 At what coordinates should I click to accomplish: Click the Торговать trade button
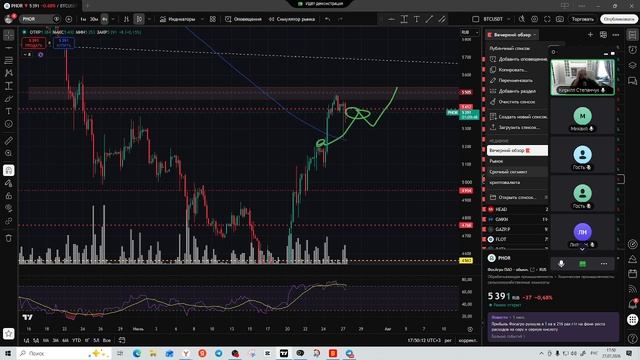click(582, 19)
